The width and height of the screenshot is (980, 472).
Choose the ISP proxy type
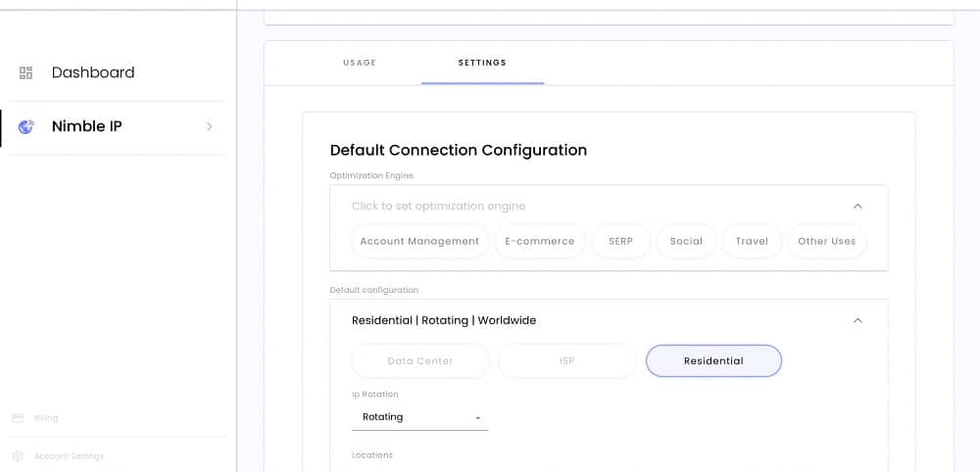point(566,361)
